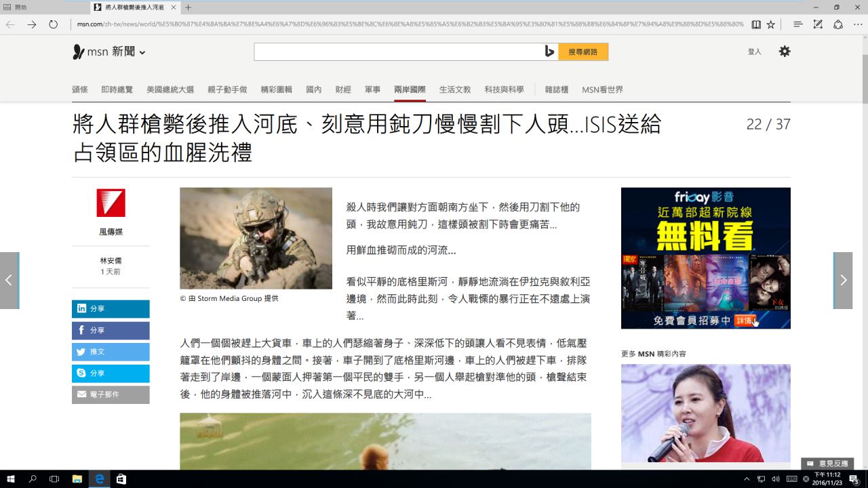
Task: Add page to favorites star icon
Action: click(x=770, y=24)
